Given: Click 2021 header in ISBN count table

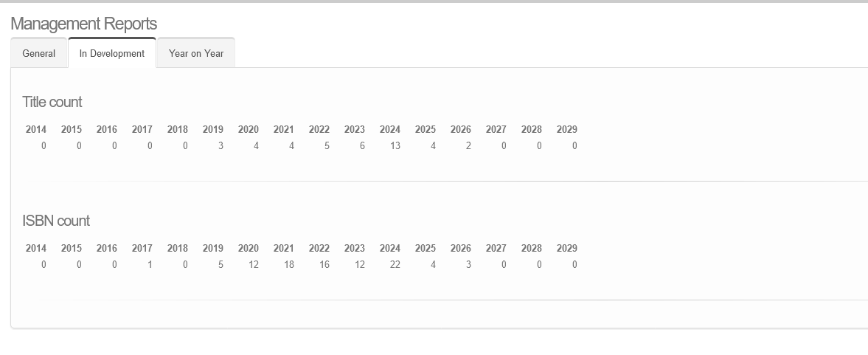Looking at the screenshot, I should [283, 248].
